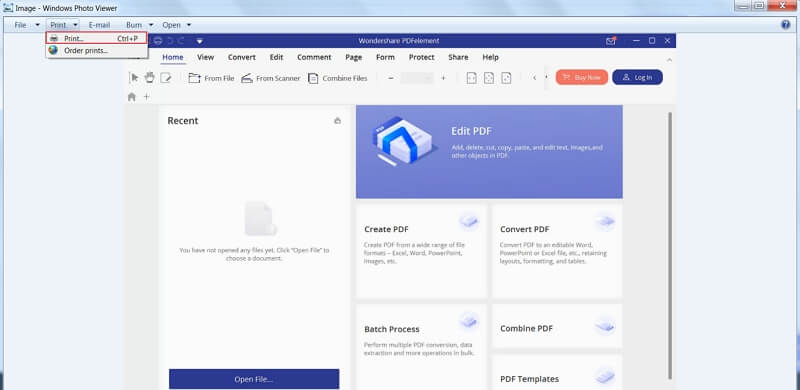Open the Share tab
The image size is (800, 390).
tap(458, 57)
